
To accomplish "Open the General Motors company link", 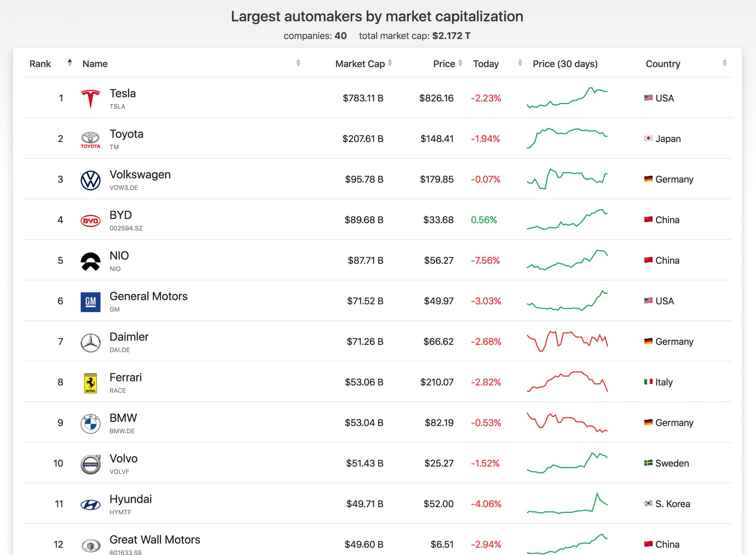I will 149,296.
